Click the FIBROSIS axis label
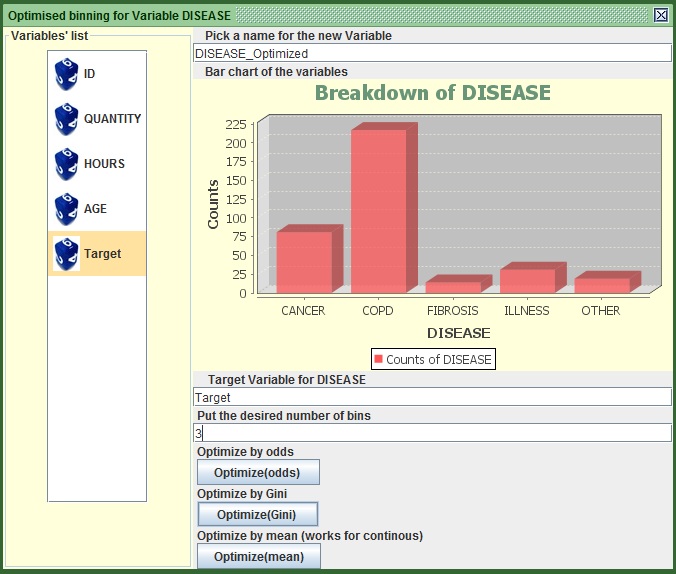The width and height of the screenshot is (676, 574). [453, 311]
